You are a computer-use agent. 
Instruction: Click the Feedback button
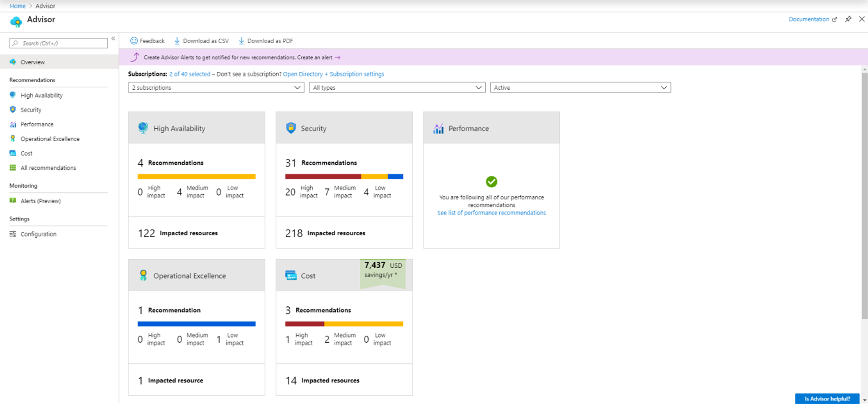[147, 41]
